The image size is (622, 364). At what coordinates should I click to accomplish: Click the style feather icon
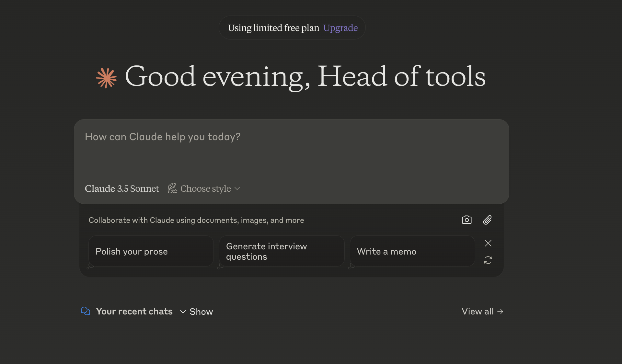(172, 188)
